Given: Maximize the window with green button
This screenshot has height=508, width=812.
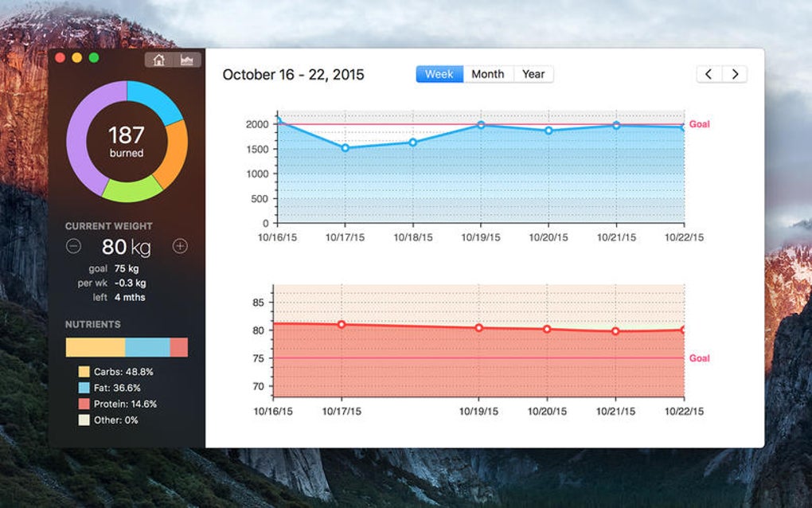Looking at the screenshot, I should click(94, 58).
